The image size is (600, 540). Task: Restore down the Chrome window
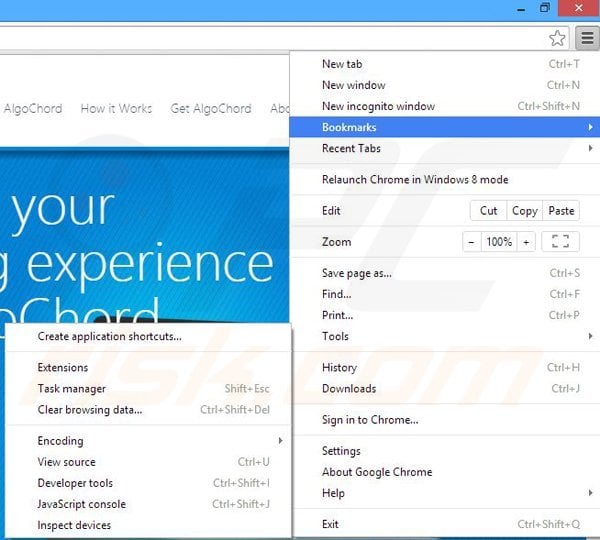pos(545,8)
